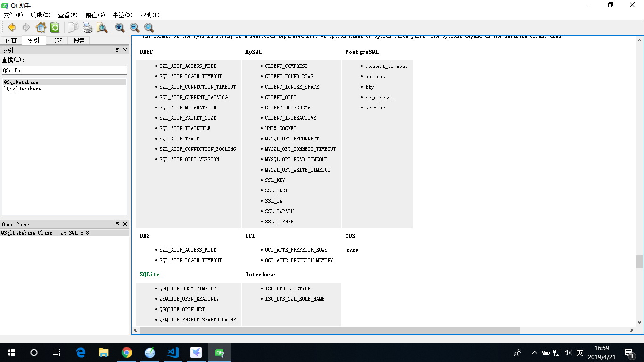Click the forward navigation arrow
Image resolution: width=644 pixels, height=362 pixels.
coord(26,27)
